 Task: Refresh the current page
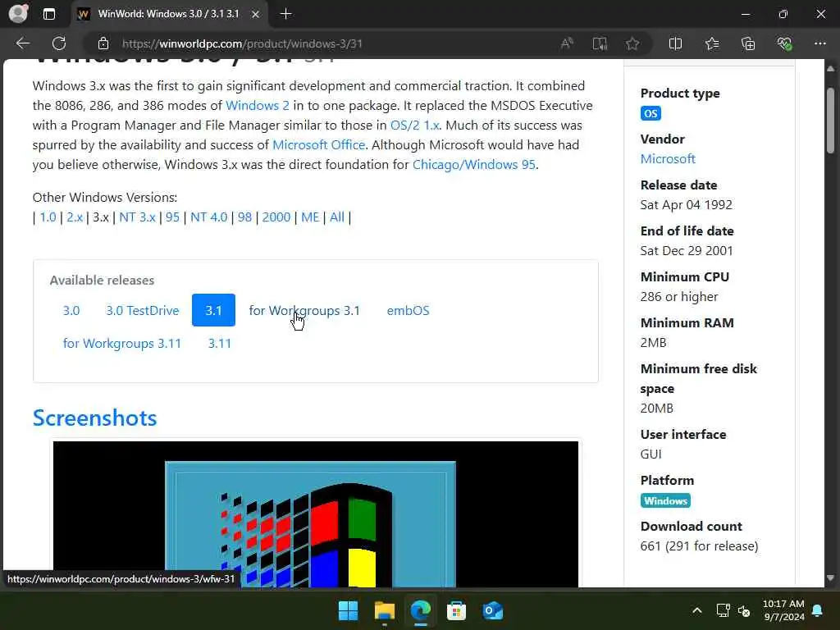59,43
